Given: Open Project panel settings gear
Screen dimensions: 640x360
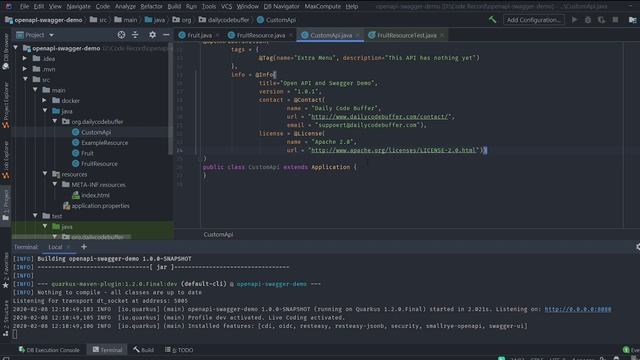Looking at the screenshot, I should tap(152, 35).
